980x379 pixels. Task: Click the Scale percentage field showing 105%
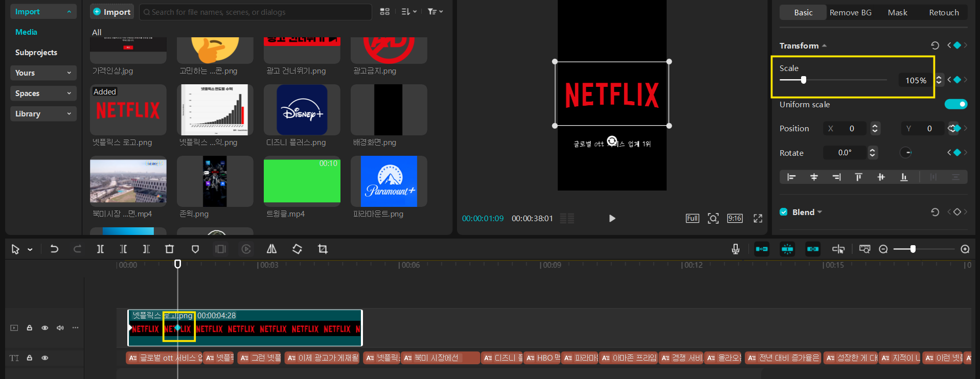(x=916, y=80)
